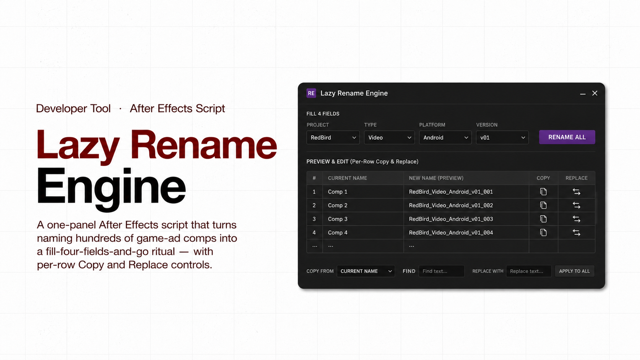Click the Lazy Rename Engine window title
The height and width of the screenshot is (360, 640).
point(354,93)
